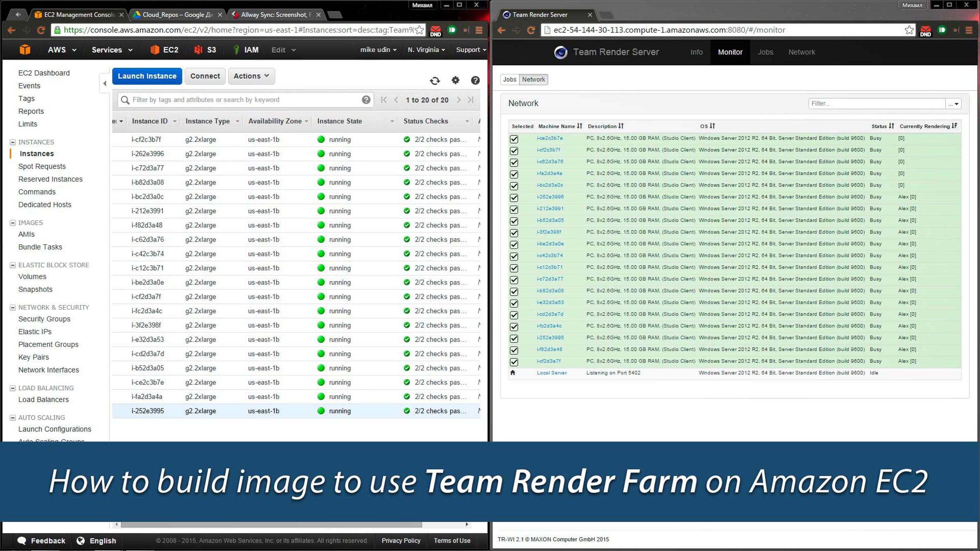Click the Team Render Server logo icon
Viewport: 980px width, 551px height.
tap(560, 52)
